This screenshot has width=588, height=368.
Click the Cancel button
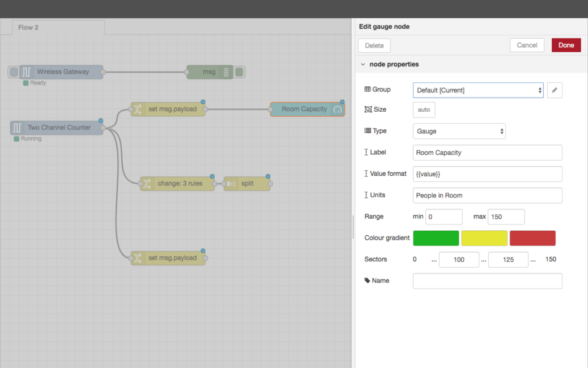527,45
